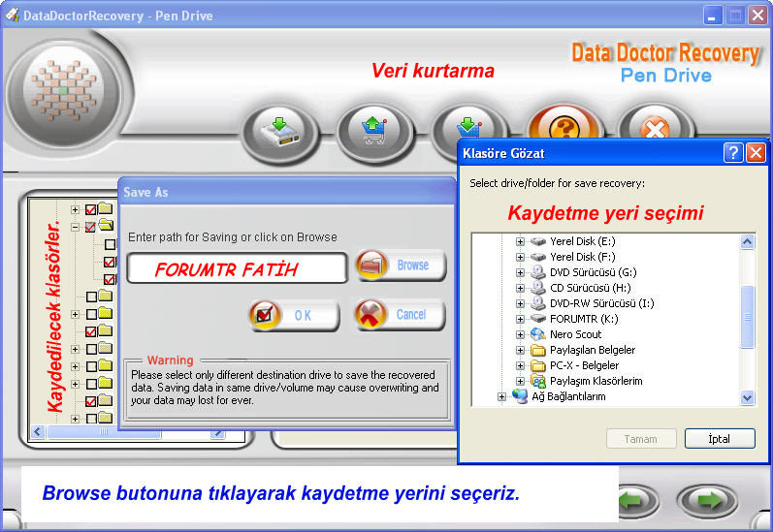The image size is (773, 532).
Task: Click scroll up arrow in folder tree
Action: 748,241
